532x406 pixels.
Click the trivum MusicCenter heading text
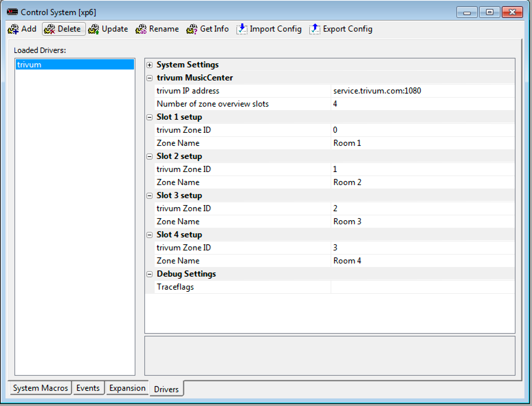pyautogui.click(x=195, y=78)
